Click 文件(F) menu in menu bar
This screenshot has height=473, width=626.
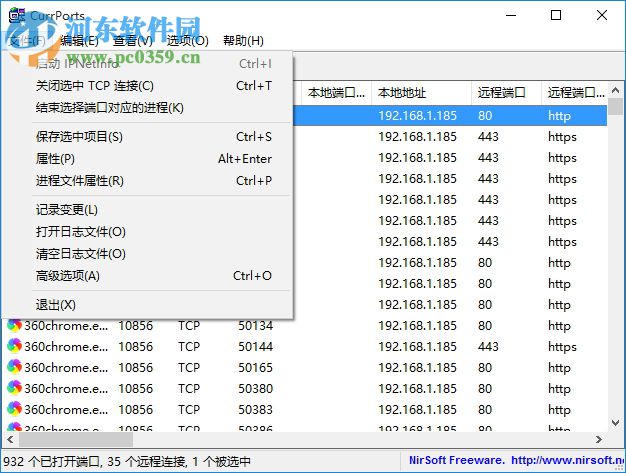(x=27, y=41)
